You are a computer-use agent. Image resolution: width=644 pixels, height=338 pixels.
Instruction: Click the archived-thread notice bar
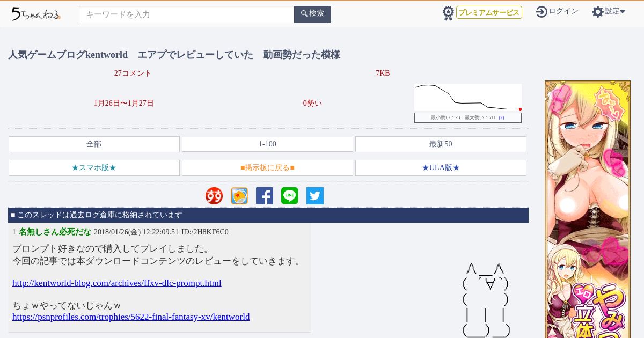(268, 215)
